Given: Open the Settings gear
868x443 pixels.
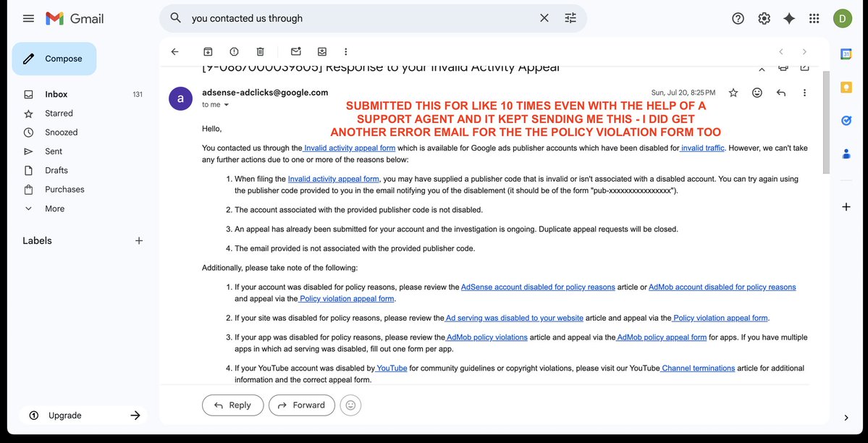Looking at the screenshot, I should tap(764, 18).
